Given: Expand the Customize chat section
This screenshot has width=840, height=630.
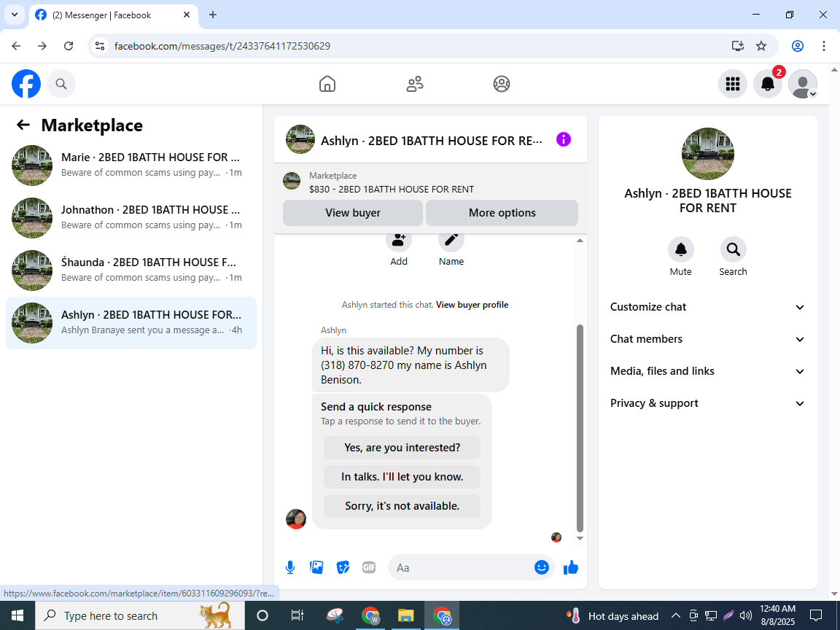Looking at the screenshot, I should click(707, 307).
